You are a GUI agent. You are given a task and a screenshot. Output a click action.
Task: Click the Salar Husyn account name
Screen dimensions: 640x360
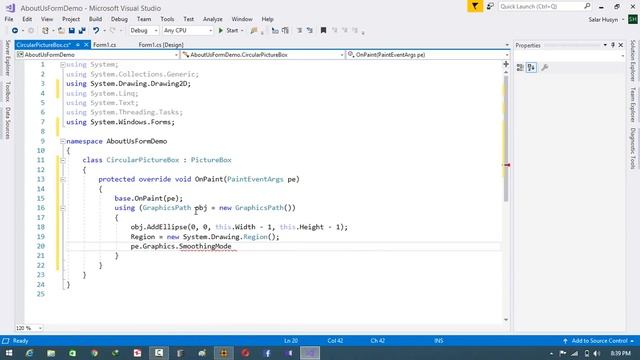603,20
